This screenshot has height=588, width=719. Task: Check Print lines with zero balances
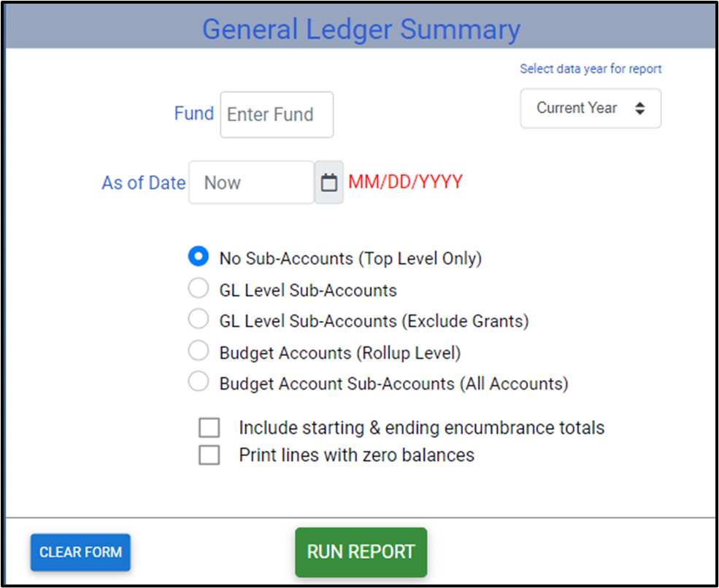tap(209, 454)
